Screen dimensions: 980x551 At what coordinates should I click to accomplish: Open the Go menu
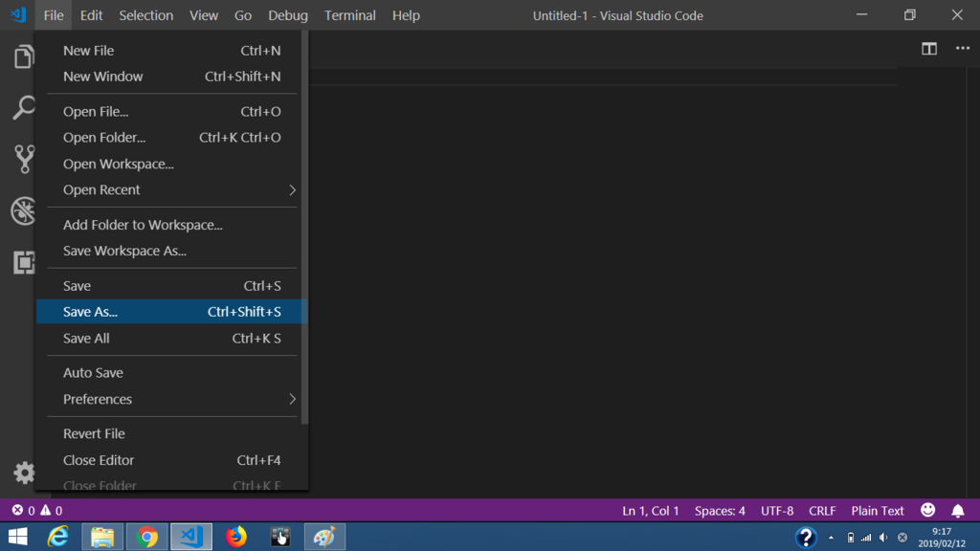click(x=243, y=15)
